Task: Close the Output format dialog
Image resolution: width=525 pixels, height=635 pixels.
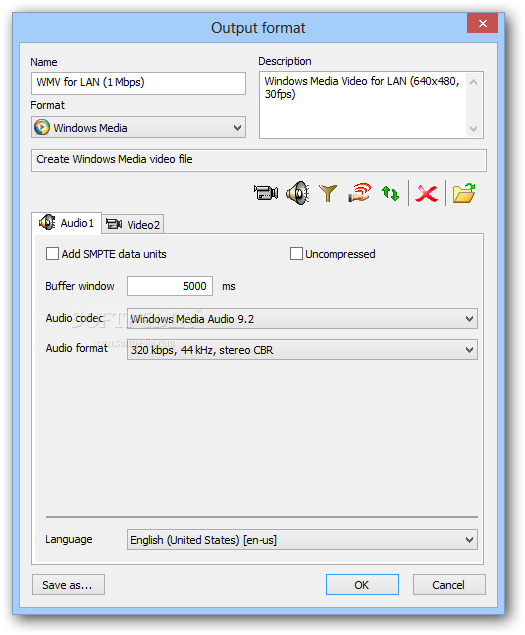Action: click(482, 23)
